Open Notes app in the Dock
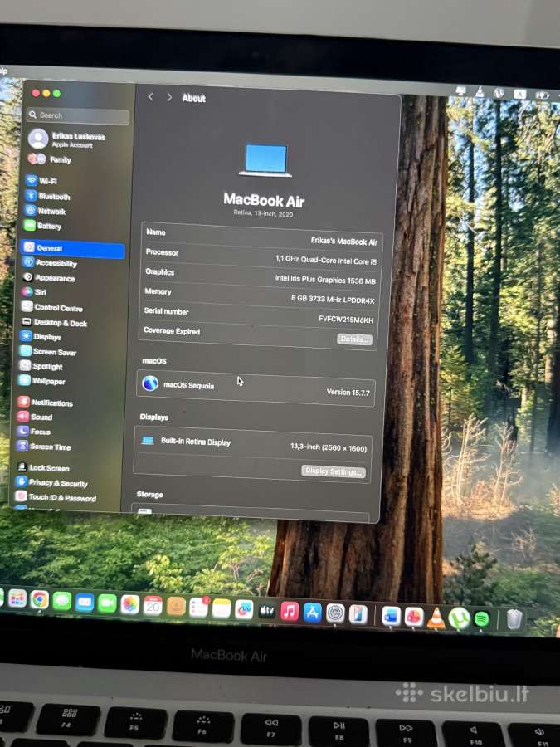The image size is (560, 747). [x=221, y=609]
